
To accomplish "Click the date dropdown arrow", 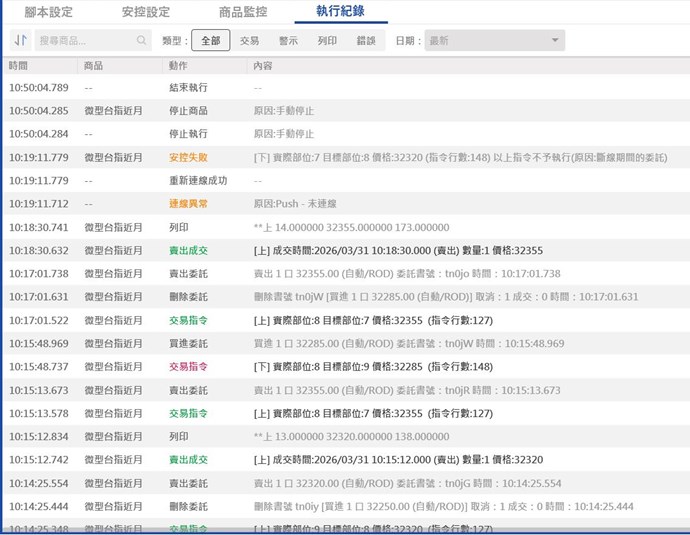I will [555, 41].
